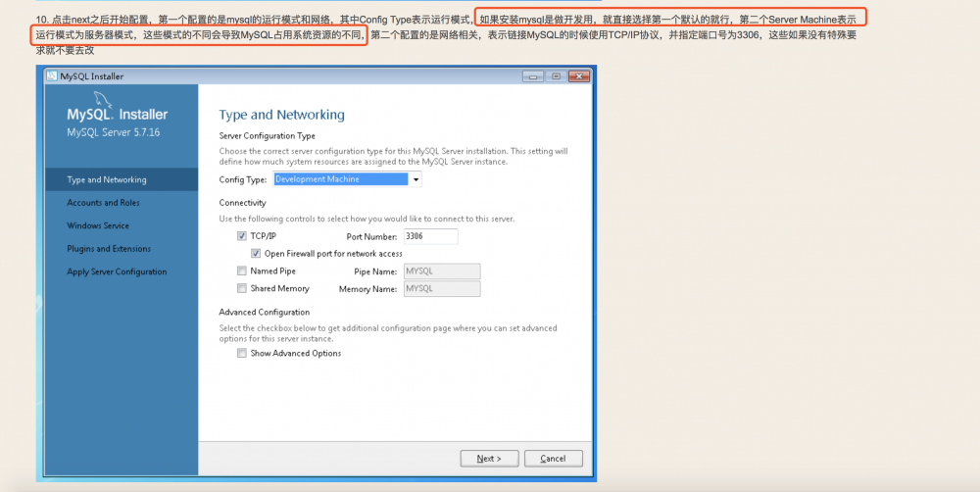Enable the Named Pipe checkbox
The image size is (980, 492).
(242, 271)
